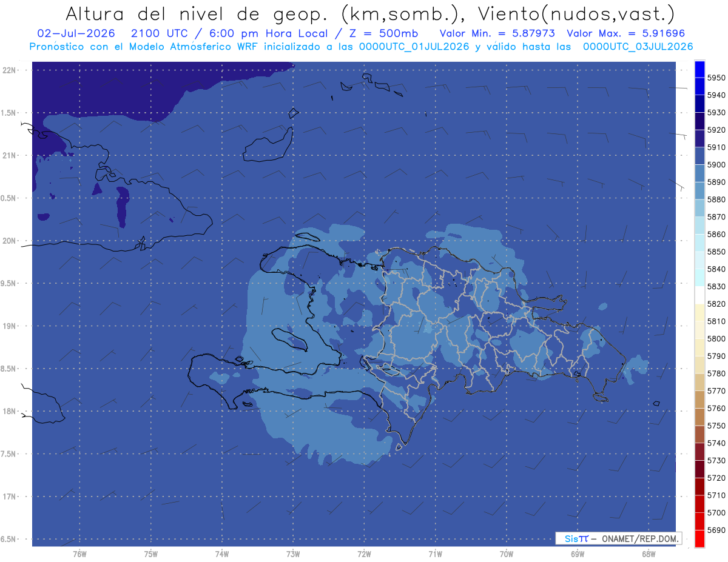Click 'Valor Max. = 5.91696' text

[x=626, y=33]
